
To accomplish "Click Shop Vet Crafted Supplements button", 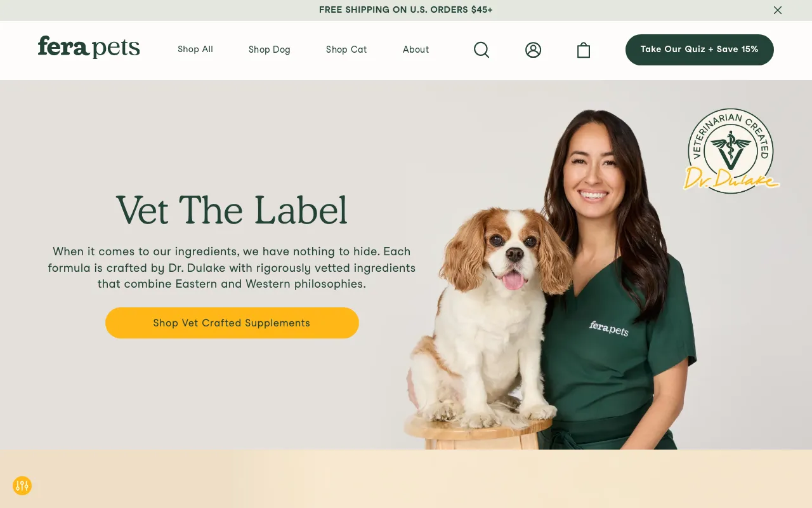I will coord(232,323).
